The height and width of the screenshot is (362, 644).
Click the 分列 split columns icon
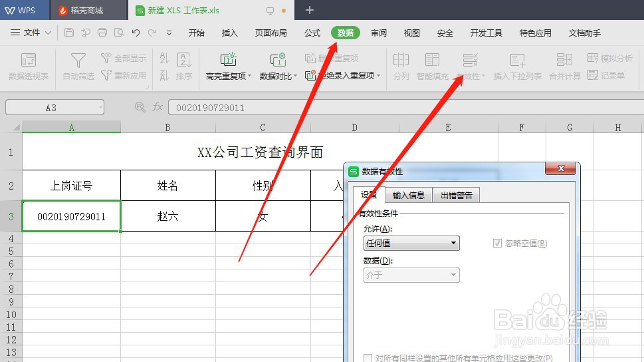[401, 60]
